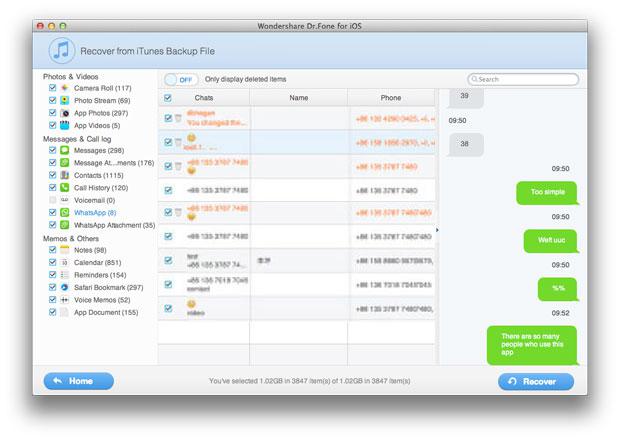
Task: Click the iTunes music note icon
Action: [x=61, y=51]
